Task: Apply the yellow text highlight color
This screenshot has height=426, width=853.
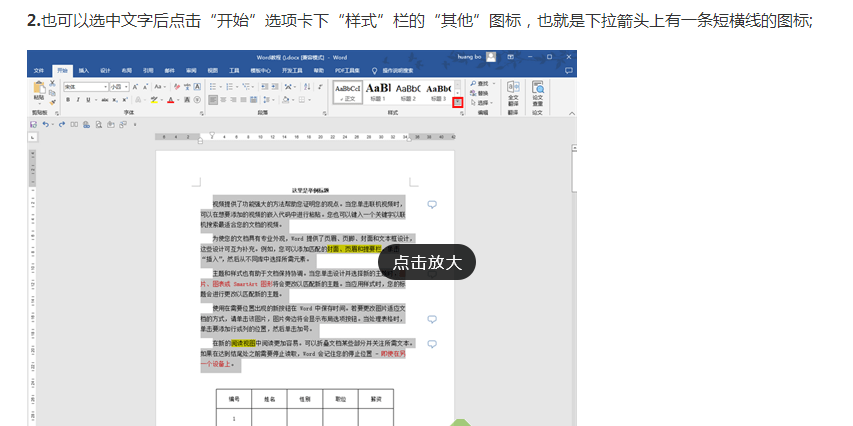Action: click(154, 100)
